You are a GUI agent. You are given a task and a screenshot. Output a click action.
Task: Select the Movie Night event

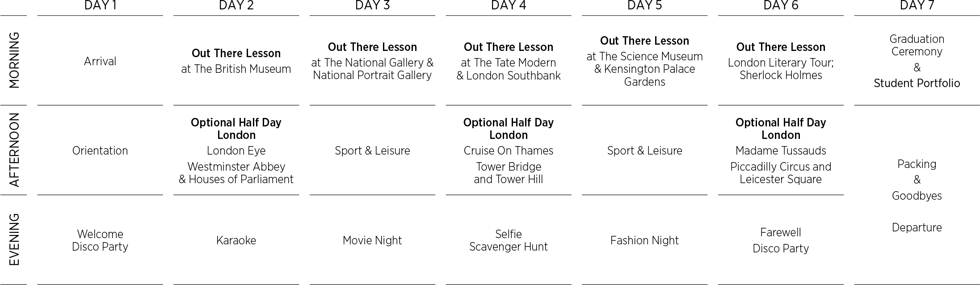click(x=372, y=240)
